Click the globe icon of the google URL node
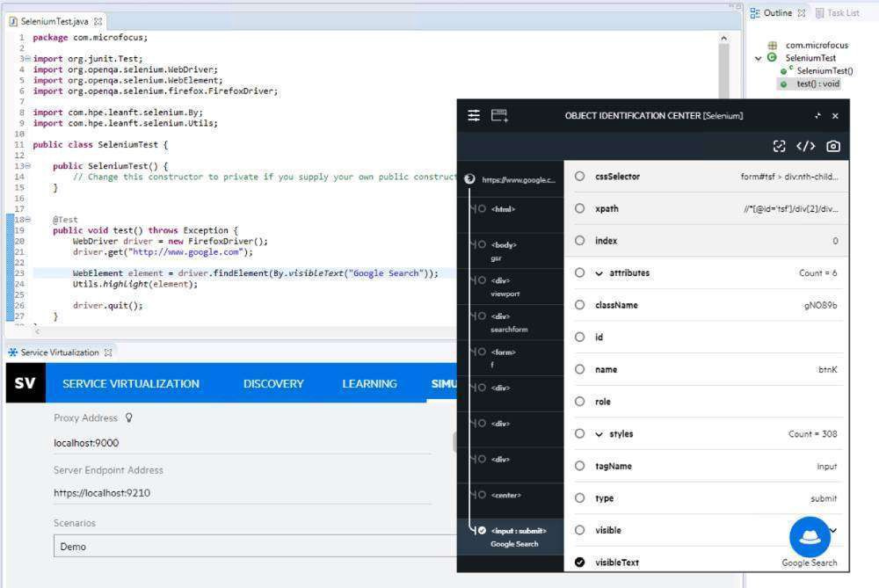The height and width of the screenshot is (588, 879). pos(469,178)
